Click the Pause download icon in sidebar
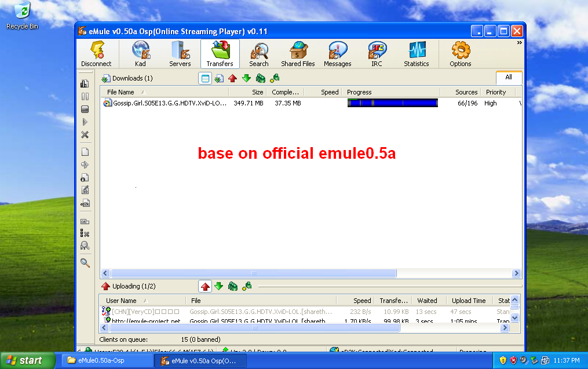588x369 pixels. (85, 96)
